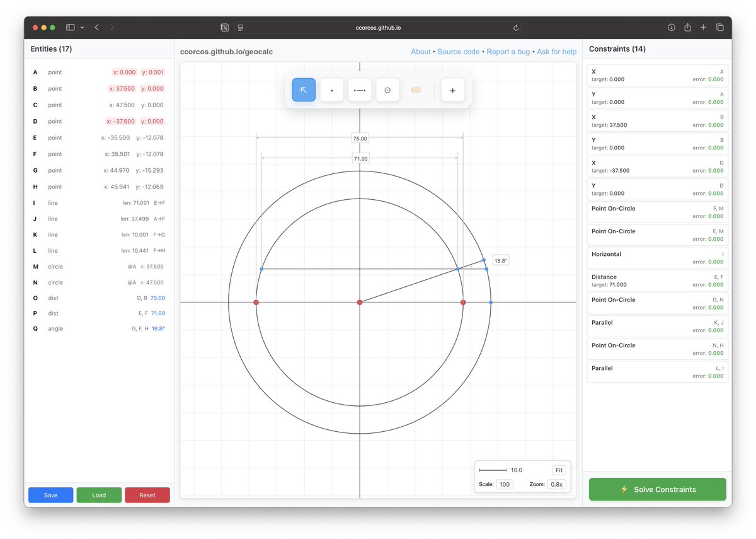Select the Distance constraint E, F

[657, 281]
